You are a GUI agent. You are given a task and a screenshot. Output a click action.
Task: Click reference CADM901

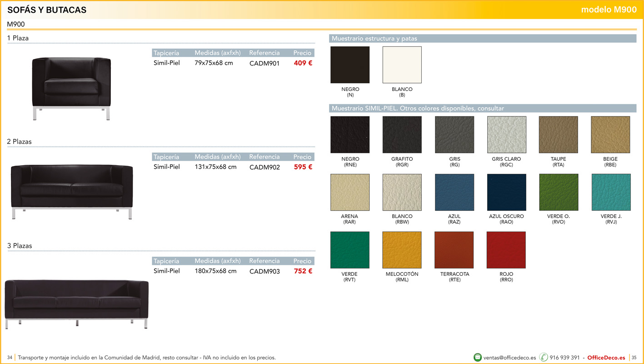point(265,64)
